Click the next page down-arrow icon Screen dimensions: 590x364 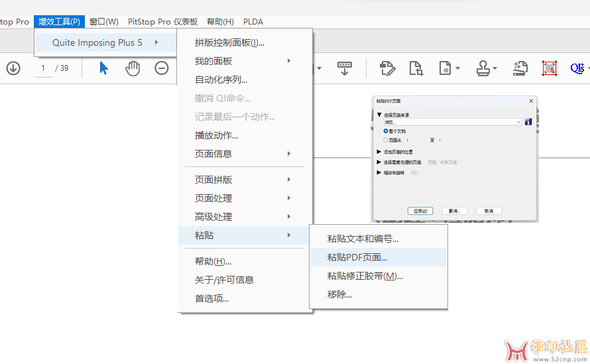point(13,68)
